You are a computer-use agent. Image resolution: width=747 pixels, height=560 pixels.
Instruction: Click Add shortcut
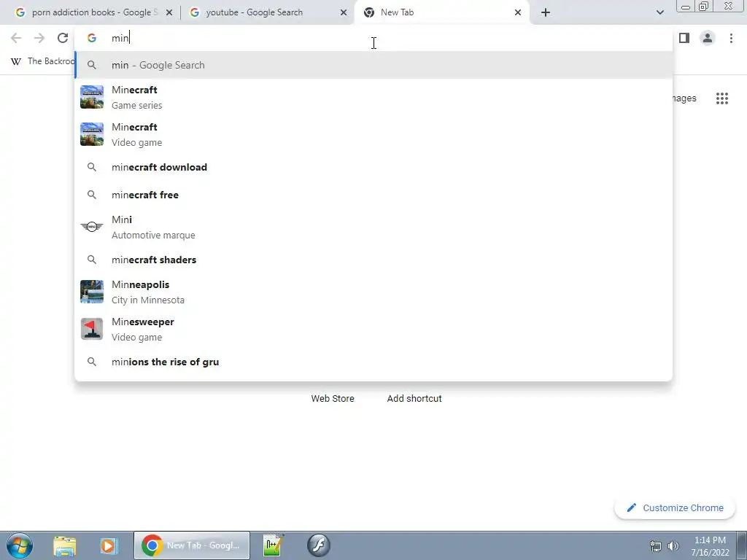coord(414,399)
